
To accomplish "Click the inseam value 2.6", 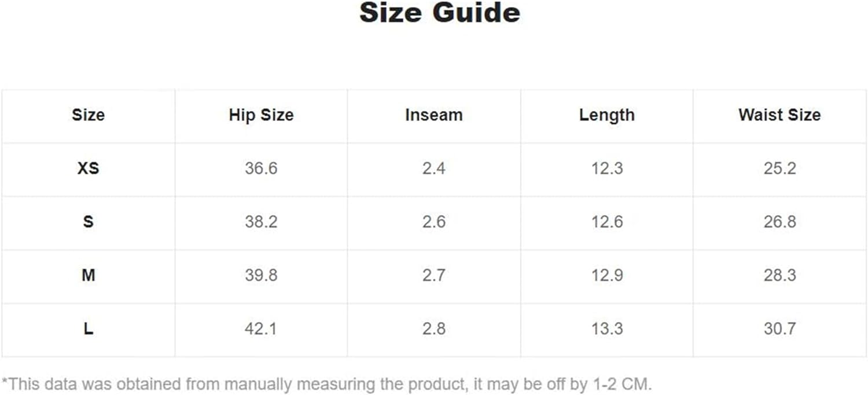I will 434,222.
